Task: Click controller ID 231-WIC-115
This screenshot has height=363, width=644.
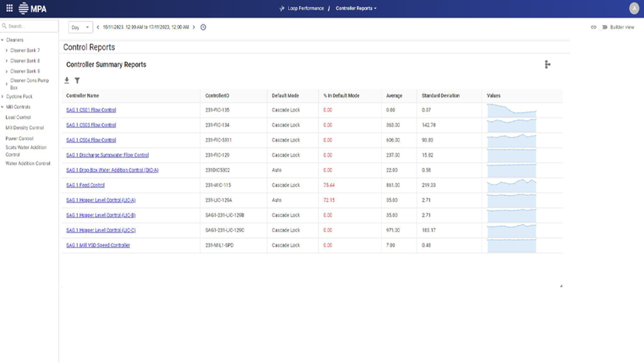Action: pyautogui.click(x=218, y=185)
